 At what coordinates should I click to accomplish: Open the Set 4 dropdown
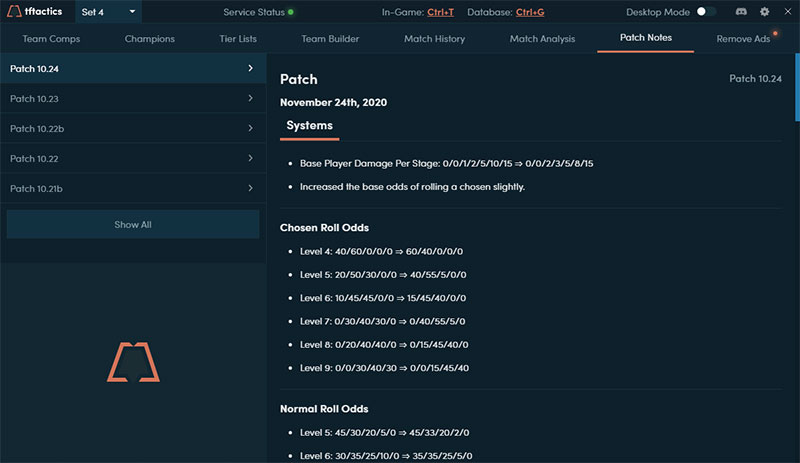point(108,12)
